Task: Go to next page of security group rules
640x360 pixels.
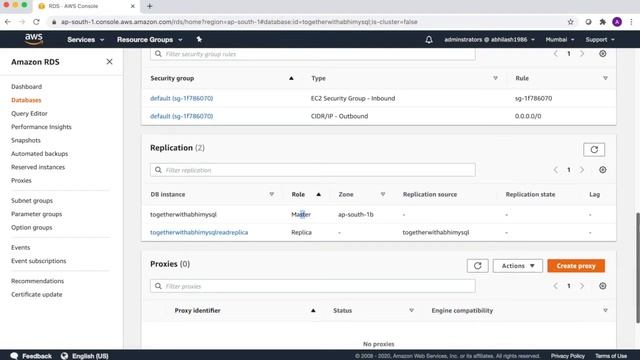Action: (x=582, y=53)
